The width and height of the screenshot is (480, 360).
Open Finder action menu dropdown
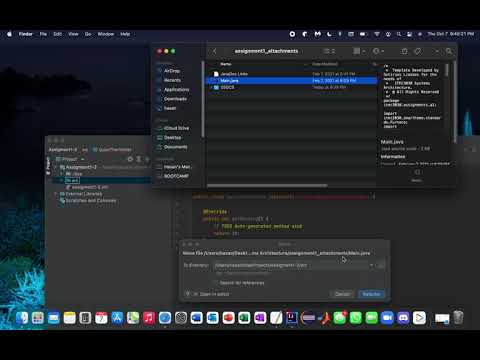click(x=378, y=51)
